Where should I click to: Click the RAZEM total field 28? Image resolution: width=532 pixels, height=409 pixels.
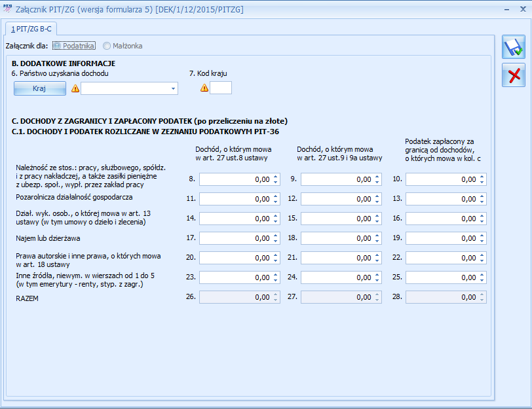(x=446, y=297)
